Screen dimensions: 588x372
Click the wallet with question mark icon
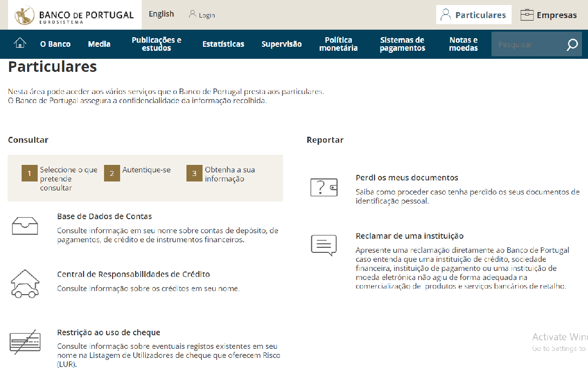click(324, 187)
